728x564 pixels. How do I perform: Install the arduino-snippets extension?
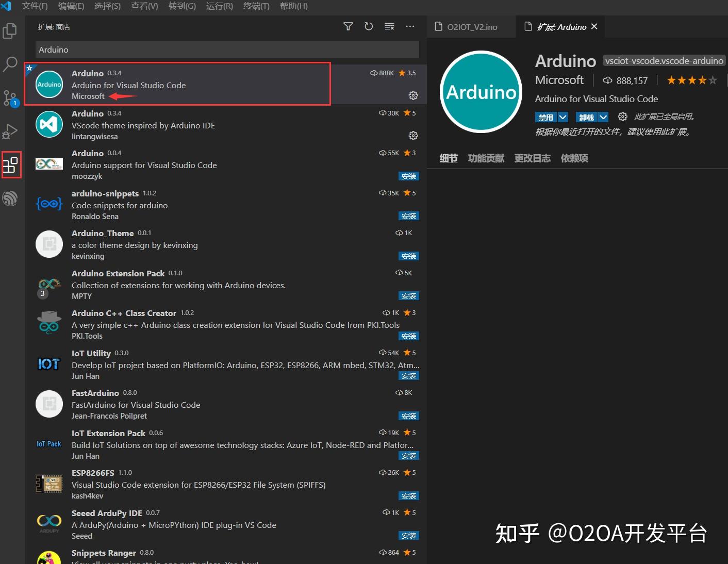coord(409,216)
